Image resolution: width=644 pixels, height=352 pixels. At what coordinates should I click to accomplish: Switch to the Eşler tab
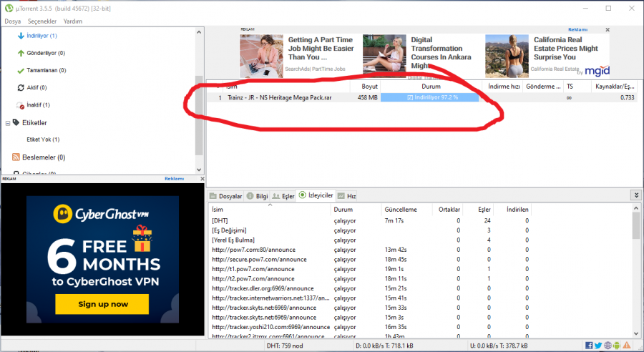283,196
